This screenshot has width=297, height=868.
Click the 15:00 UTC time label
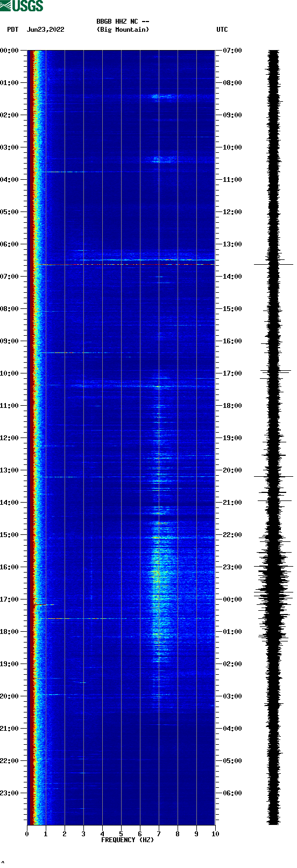point(232,309)
